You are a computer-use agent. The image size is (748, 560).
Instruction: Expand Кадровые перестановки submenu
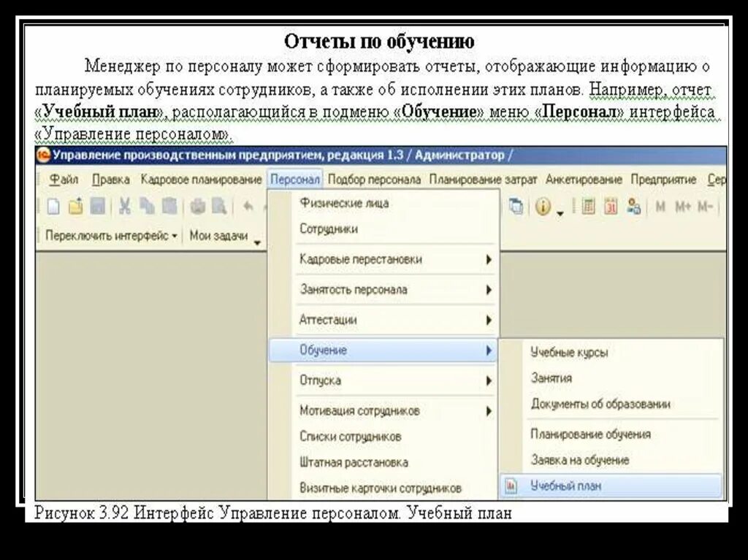383,259
